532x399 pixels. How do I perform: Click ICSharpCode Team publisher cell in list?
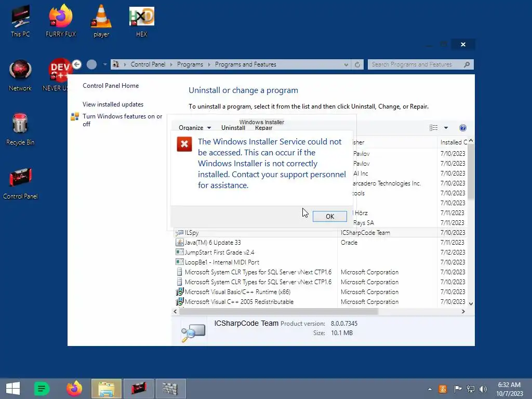(365, 233)
